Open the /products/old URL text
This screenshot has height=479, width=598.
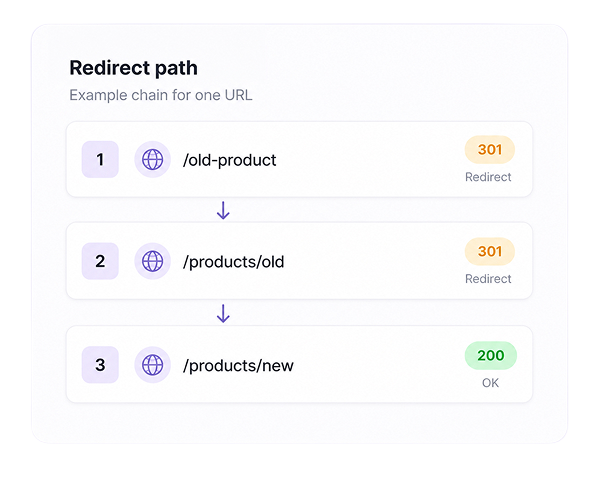pos(233,262)
